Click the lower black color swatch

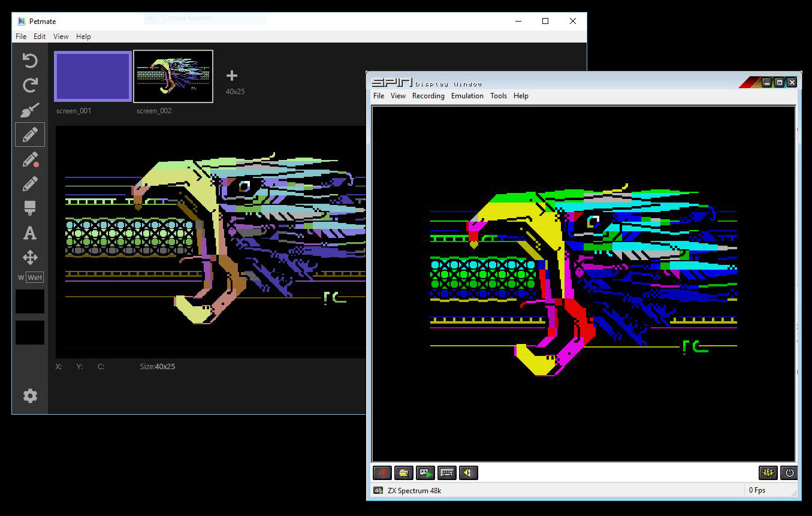pyautogui.click(x=30, y=333)
